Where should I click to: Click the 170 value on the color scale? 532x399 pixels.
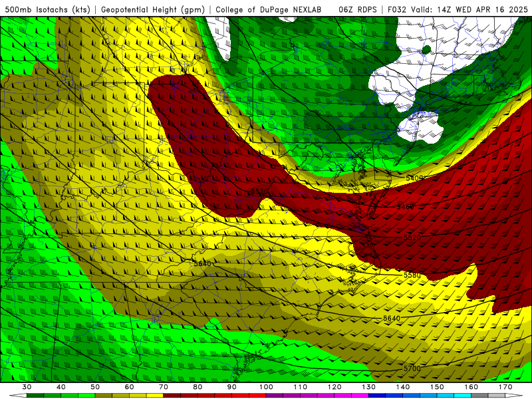(x=505, y=387)
